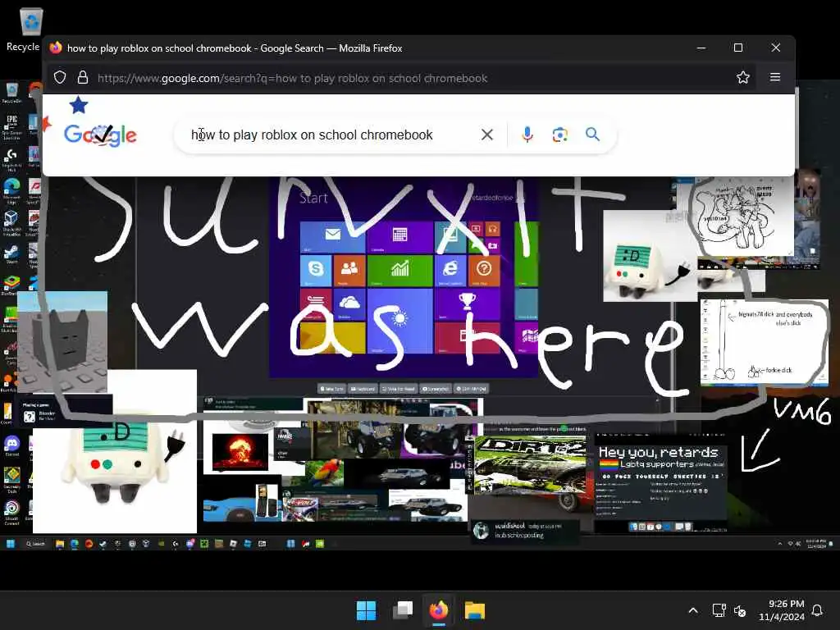Click the Firefox icon in the taskbar

point(438,610)
